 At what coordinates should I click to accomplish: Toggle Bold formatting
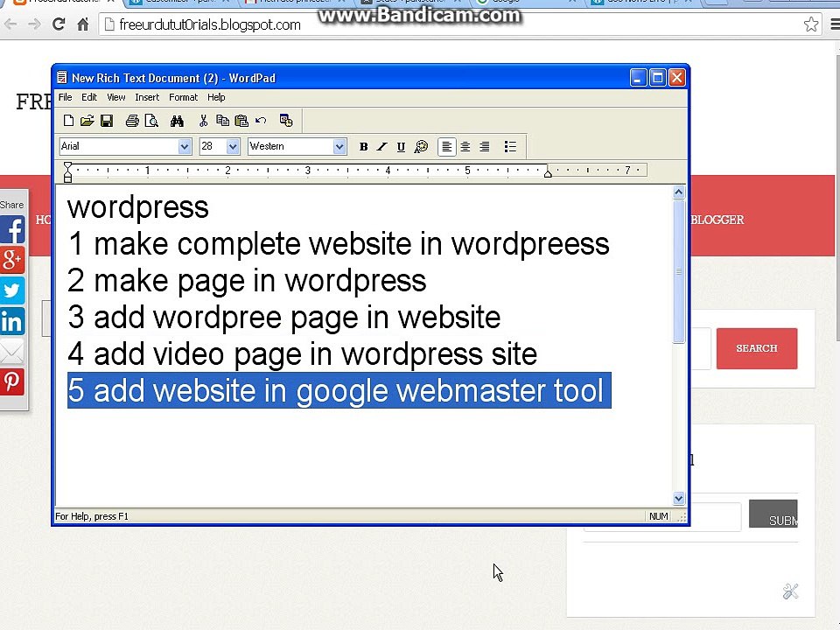363,147
